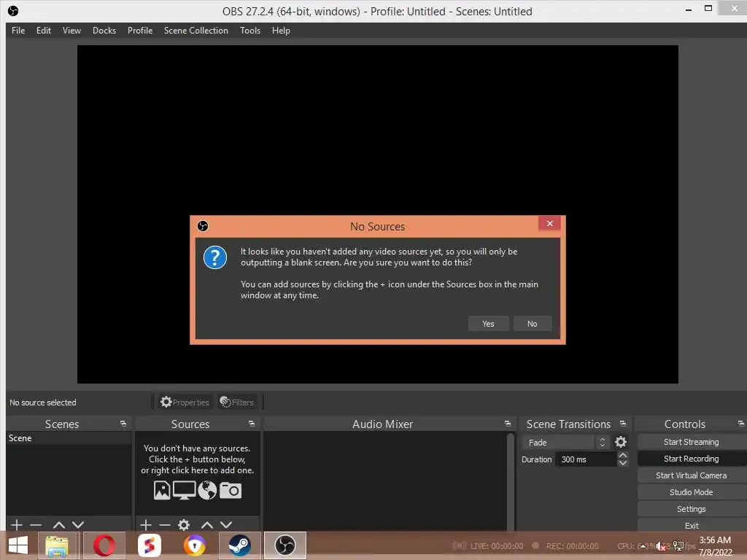Click Start Virtual Camera
The height and width of the screenshot is (560, 747).
(692, 475)
